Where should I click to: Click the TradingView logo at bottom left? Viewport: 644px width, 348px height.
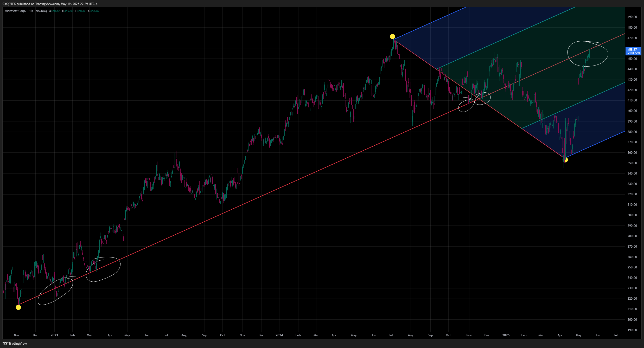[x=15, y=343]
